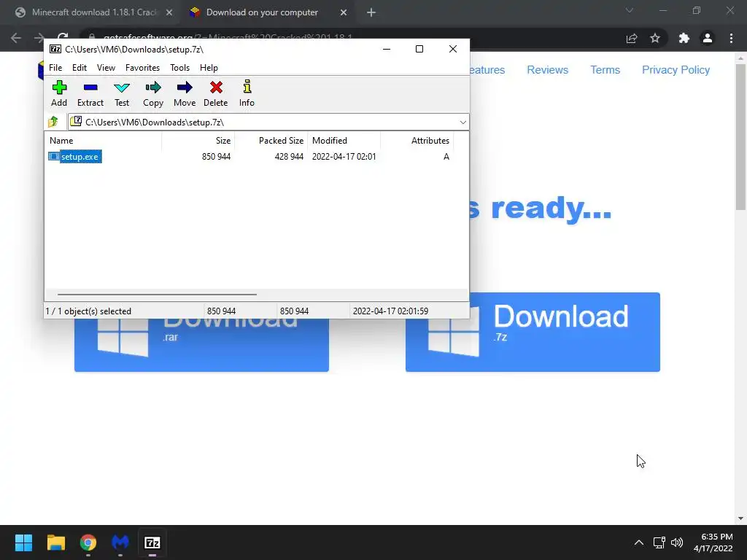Open the Privacy Policy link
747x560 pixels.
coord(676,70)
